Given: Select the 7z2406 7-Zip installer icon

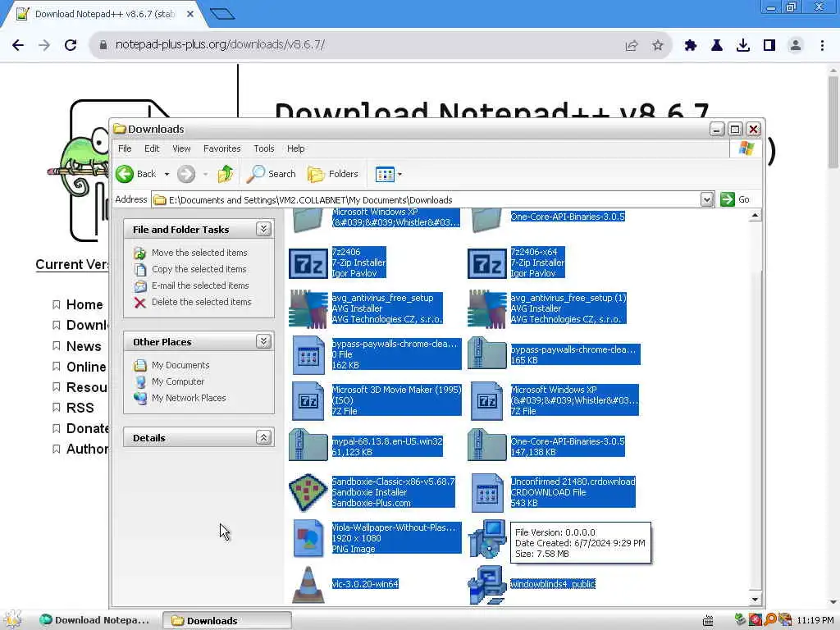Looking at the screenshot, I should point(308,263).
